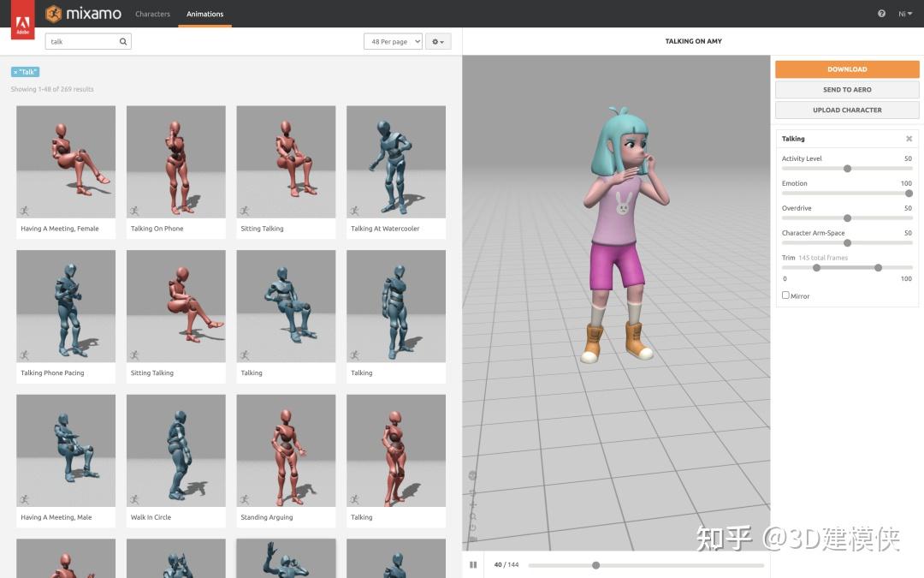924x578 pixels.
Task: Click the "Talking" panel heading
Action: click(793, 139)
